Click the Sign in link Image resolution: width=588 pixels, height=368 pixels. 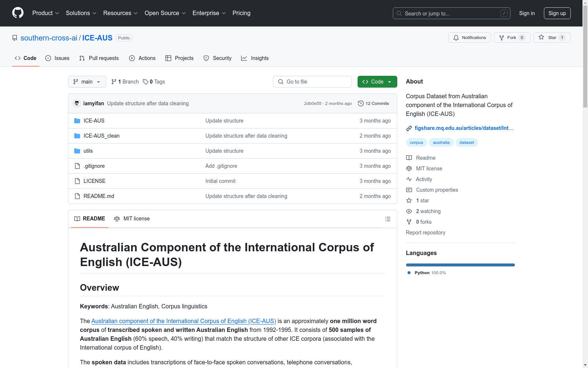click(527, 13)
